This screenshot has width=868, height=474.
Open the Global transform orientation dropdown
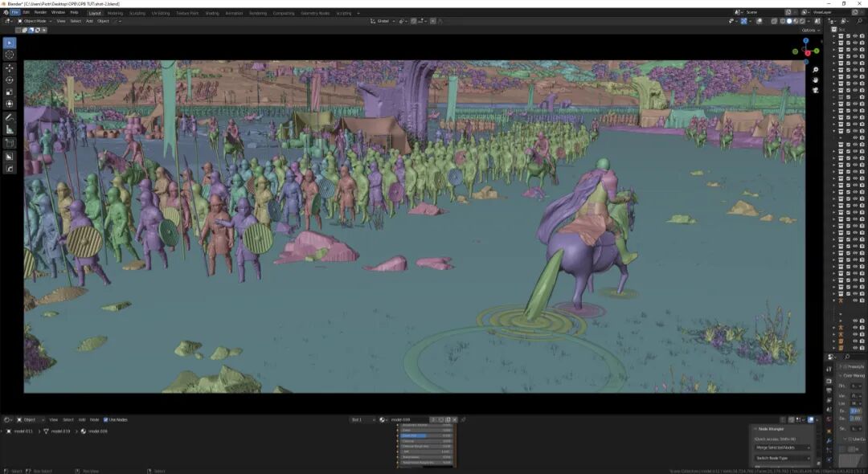point(383,21)
